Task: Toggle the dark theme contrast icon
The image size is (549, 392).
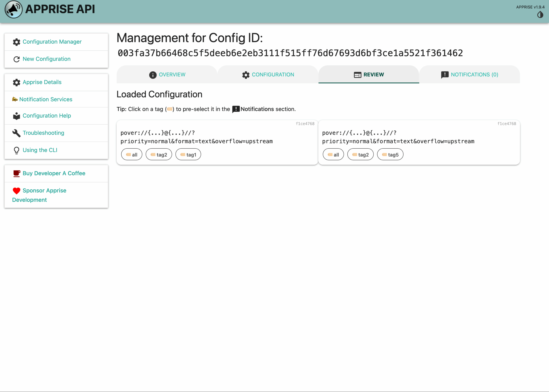Action: (540, 15)
